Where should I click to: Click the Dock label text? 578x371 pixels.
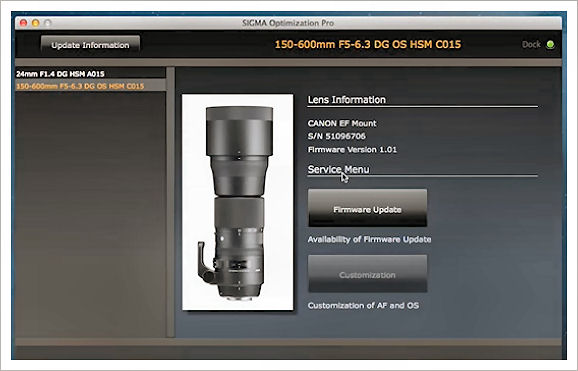pyautogui.click(x=531, y=45)
